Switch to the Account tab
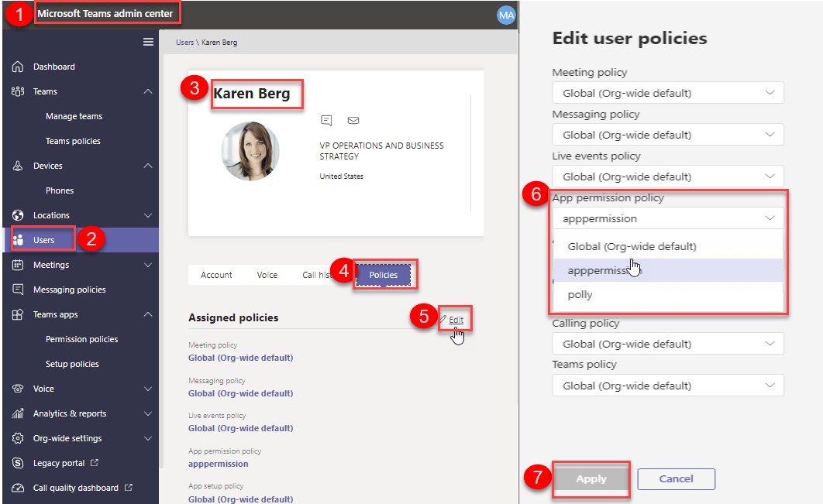Image resolution: width=823 pixels, height=504 pixels. [216, 275]
